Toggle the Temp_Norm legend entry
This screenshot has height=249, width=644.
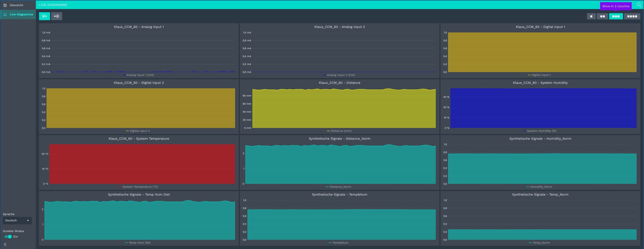(x=539, y=243)
